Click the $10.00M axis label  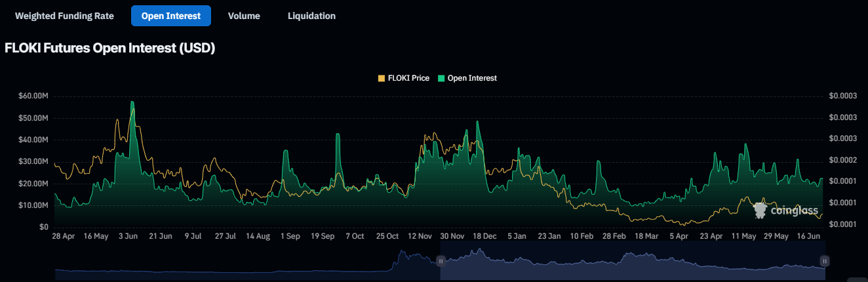33,205
